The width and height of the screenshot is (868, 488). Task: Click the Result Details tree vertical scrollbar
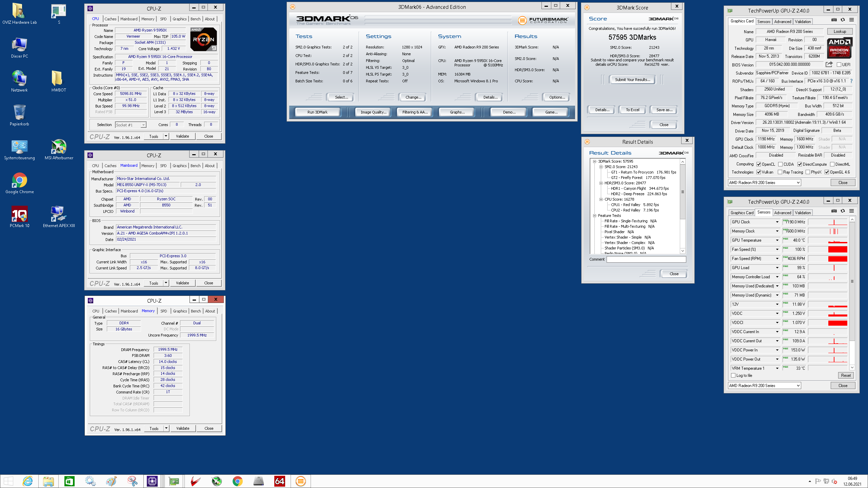click(683, 206)
